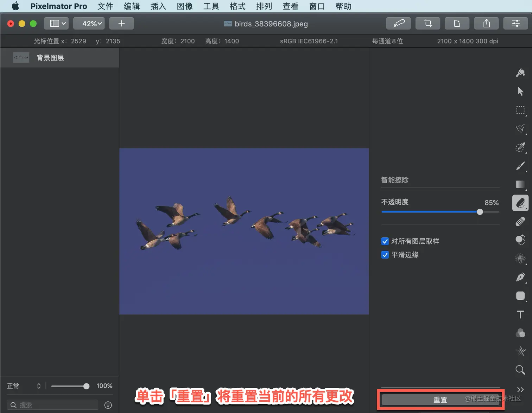Click the 背景图层 layer thumbnail
The width and height of the screenshot is (532, 413).
click(x=21, y=58)
